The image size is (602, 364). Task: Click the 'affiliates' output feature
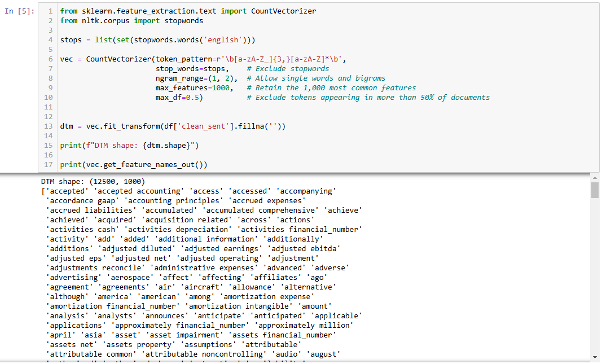click(x=276, y=278)
